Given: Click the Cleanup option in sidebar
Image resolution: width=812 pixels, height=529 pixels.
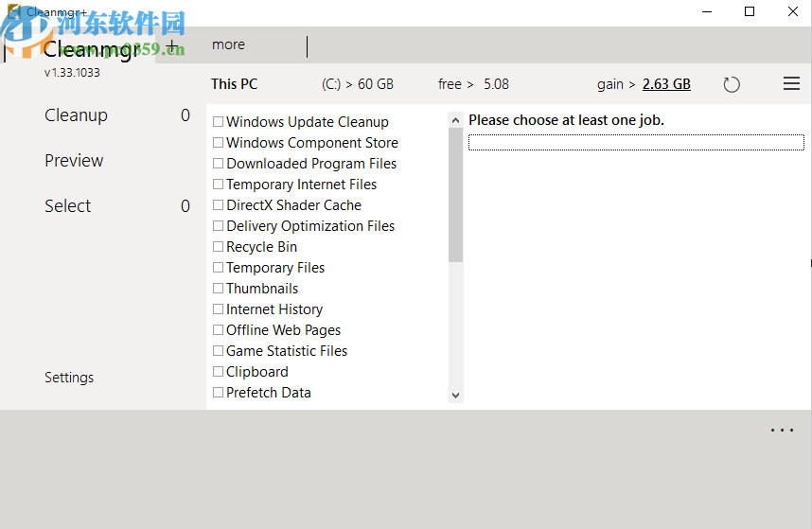Looking at the screenshot, I should 76,115.
